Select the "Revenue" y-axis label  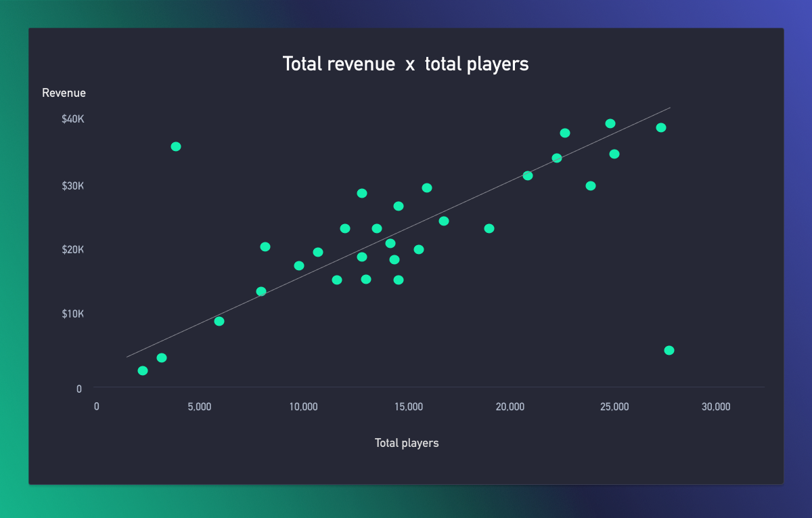(64, 93)
